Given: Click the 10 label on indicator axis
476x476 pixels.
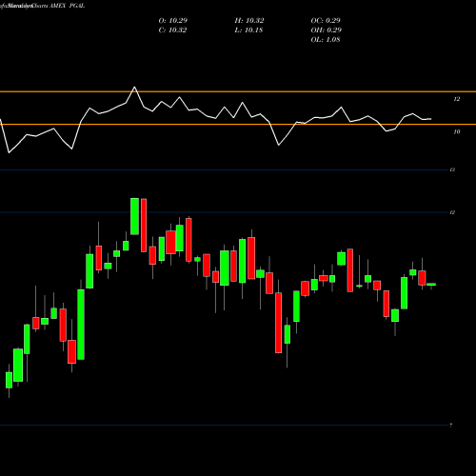Looking at the screenshot, I should pos(457,131).
